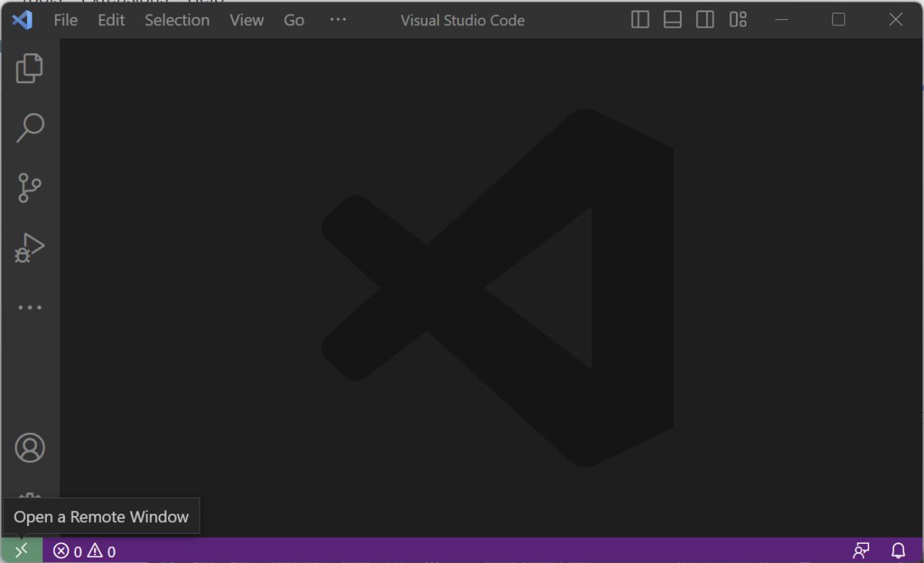Toggle the bottom panel

tap(672, 19)
